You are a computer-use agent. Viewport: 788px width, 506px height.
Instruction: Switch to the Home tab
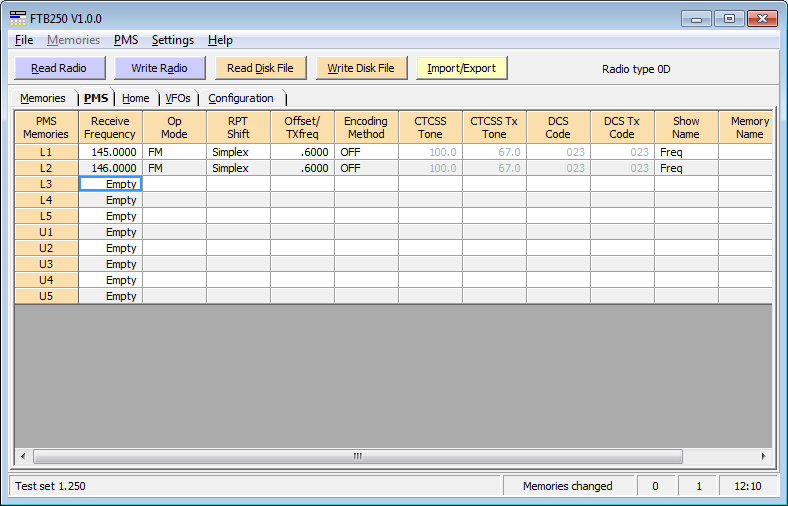[x=135, y=98]
